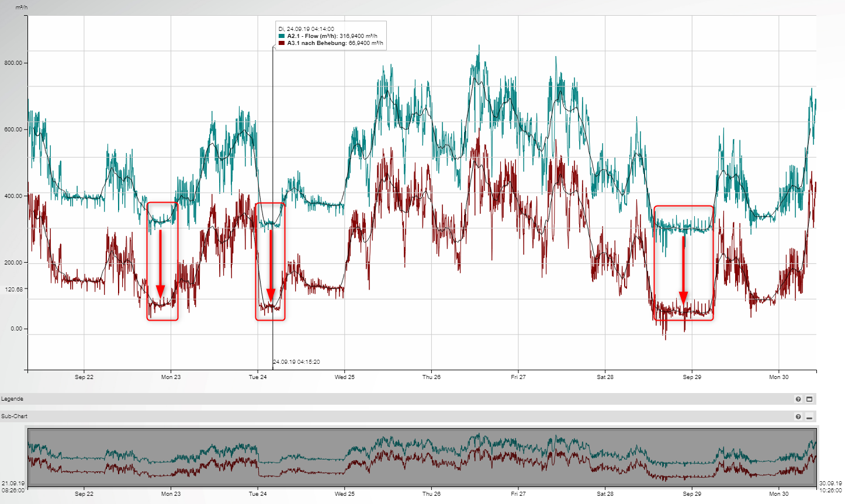The height and width of the screenshot is (504, 845).
Task: Click the 24.09.19 04:15:20 cursor time label
Action: point(297,362)
